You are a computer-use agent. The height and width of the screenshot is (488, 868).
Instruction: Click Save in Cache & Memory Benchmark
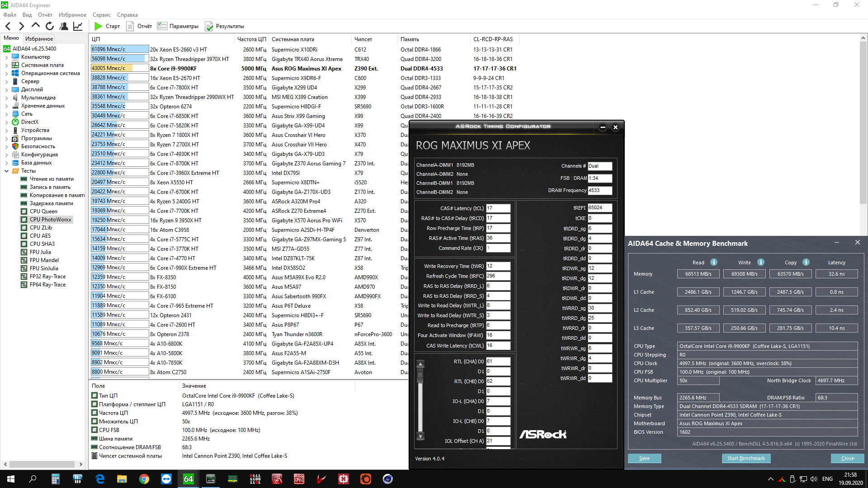click(644, 458)
